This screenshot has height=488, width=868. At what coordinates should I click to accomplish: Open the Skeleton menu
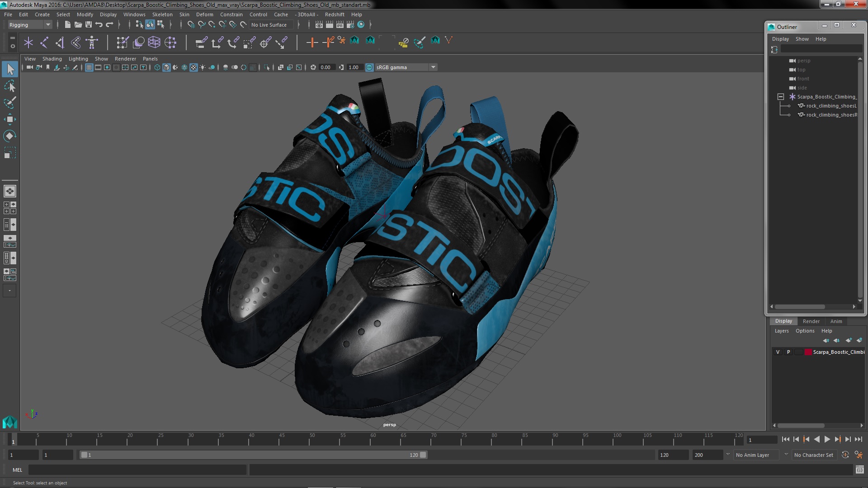click(x=162, y=14)
